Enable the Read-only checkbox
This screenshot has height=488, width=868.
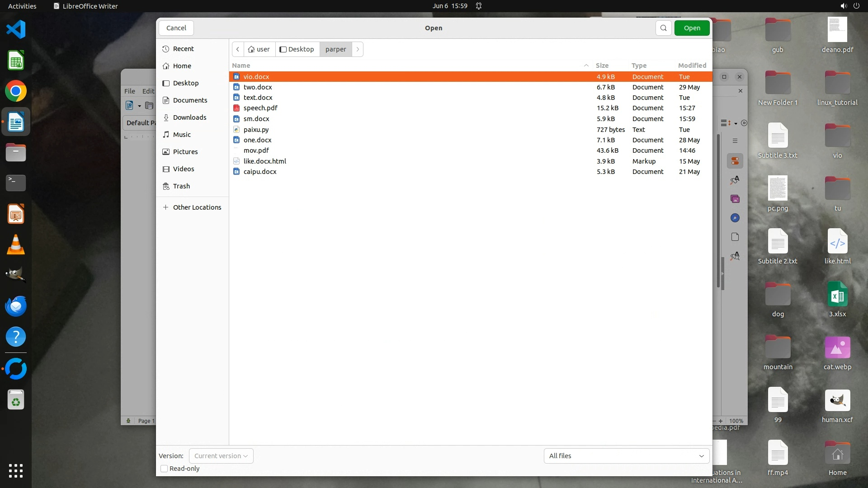[165, 469]
